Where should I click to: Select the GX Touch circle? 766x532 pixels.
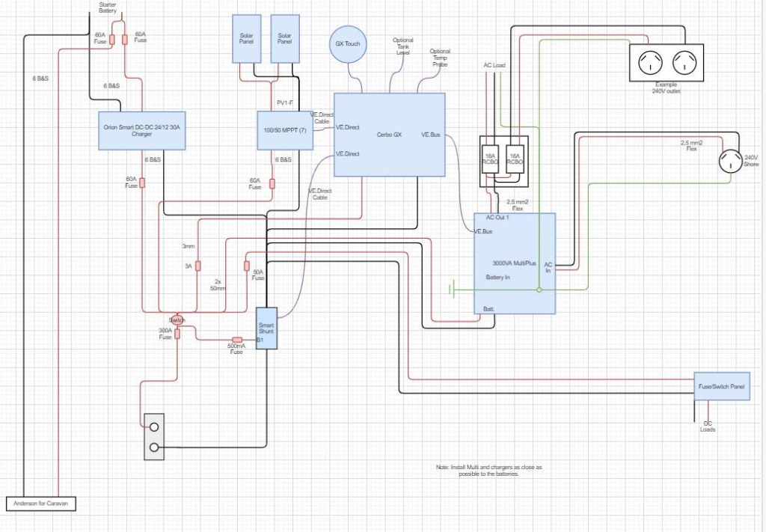pos(348,44)
